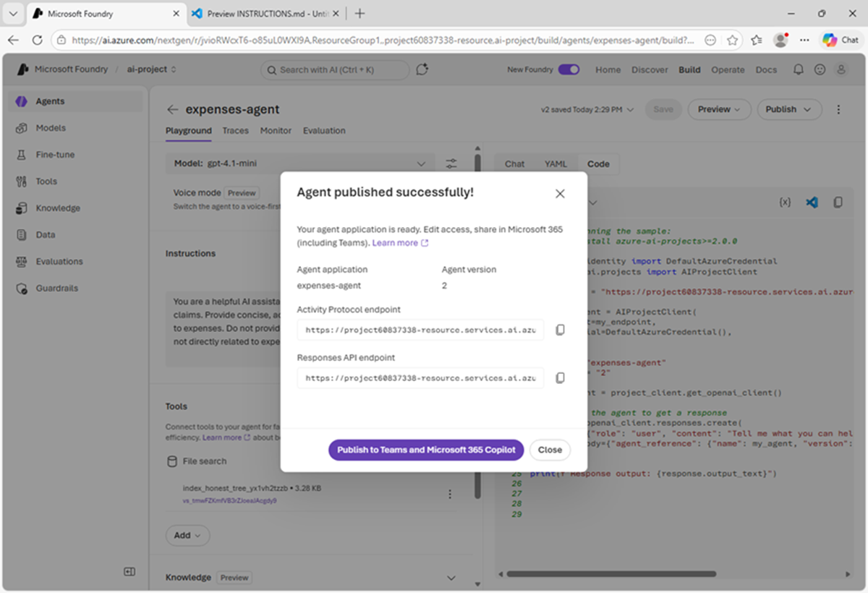Disable the New Foundry toggle
Screen dimensions: 868x593
[569, 69]
